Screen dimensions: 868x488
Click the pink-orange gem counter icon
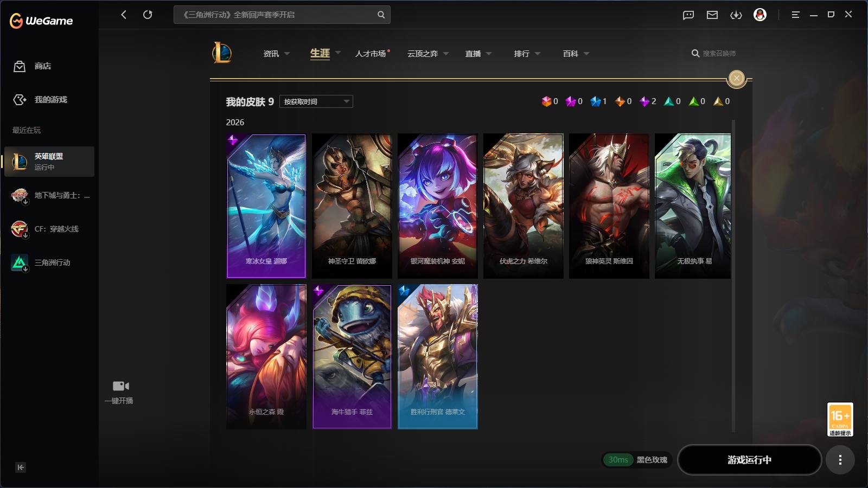pyautogui.click(x=546, y=101)
